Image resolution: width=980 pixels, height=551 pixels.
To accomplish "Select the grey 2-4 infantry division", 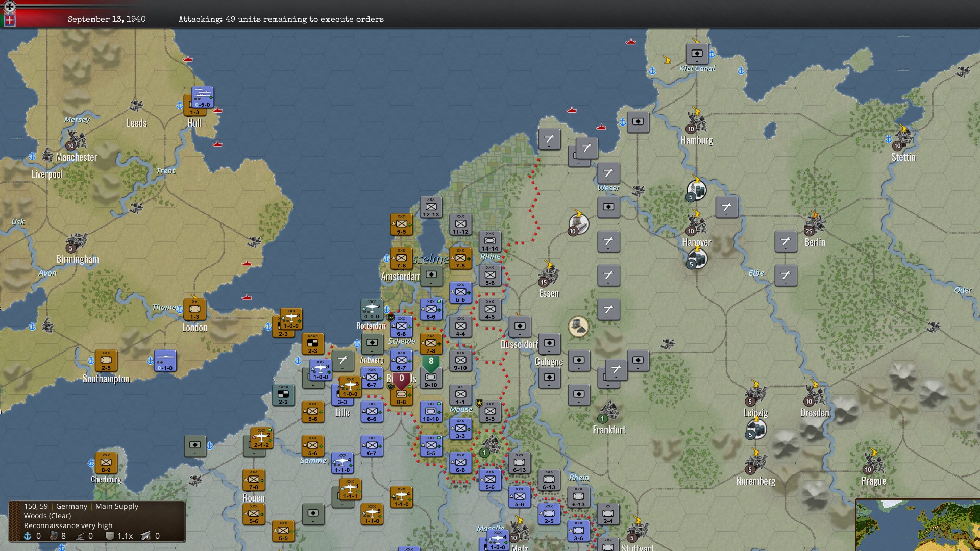I will (x=608, y=514).
